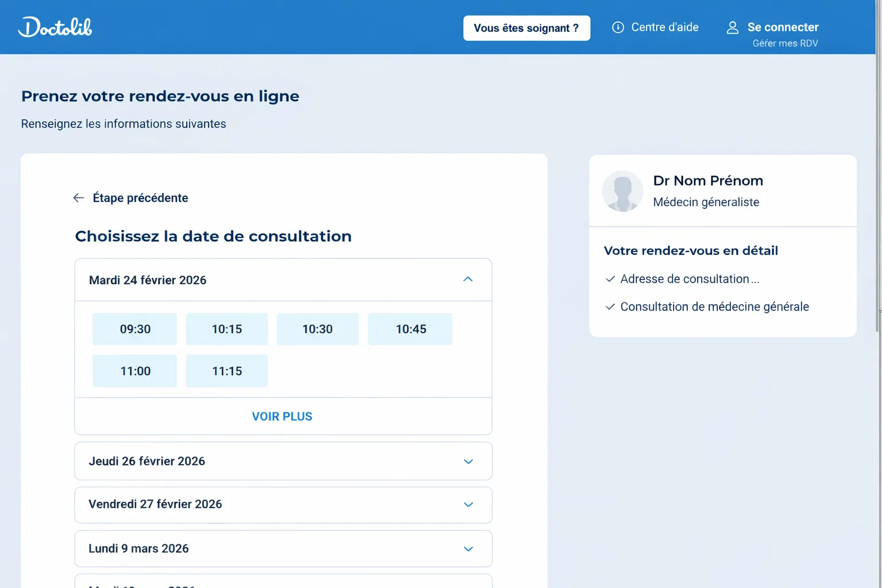This screenshot has width=882, height=588.
Task: Click the page vertical scrollbar
Action: 877,172
